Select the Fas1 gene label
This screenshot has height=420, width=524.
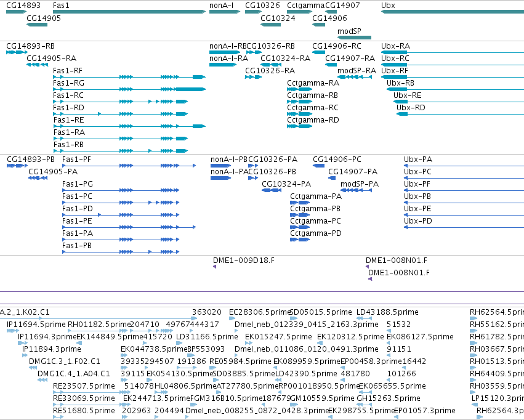tap(61, 6)
